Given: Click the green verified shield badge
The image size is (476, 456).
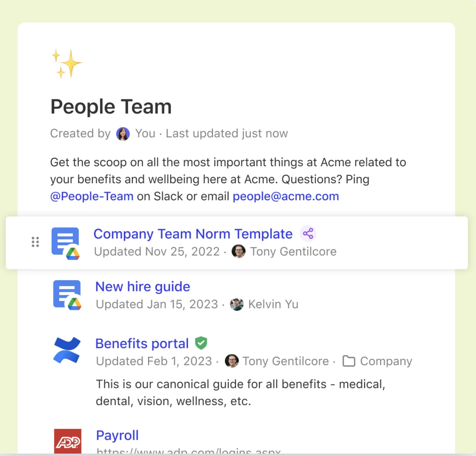Looking at the screenshot, I should 201,343.
